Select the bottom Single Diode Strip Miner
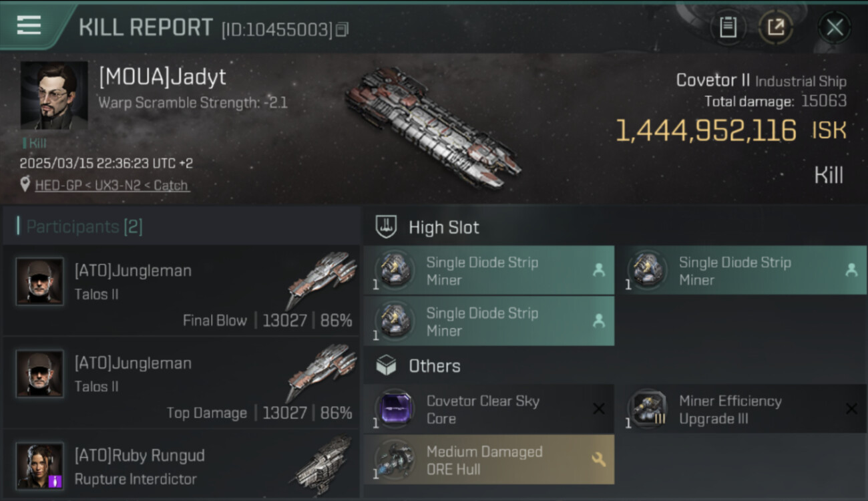 pos(489,321)
